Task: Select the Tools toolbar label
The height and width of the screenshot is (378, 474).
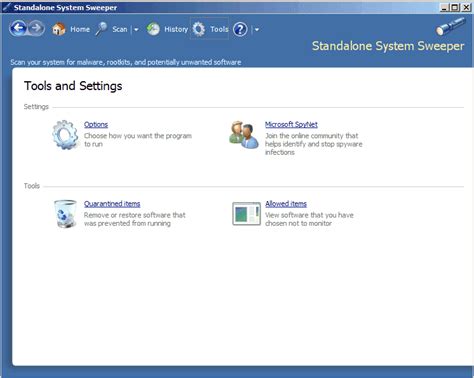Action: coord(219,29)
